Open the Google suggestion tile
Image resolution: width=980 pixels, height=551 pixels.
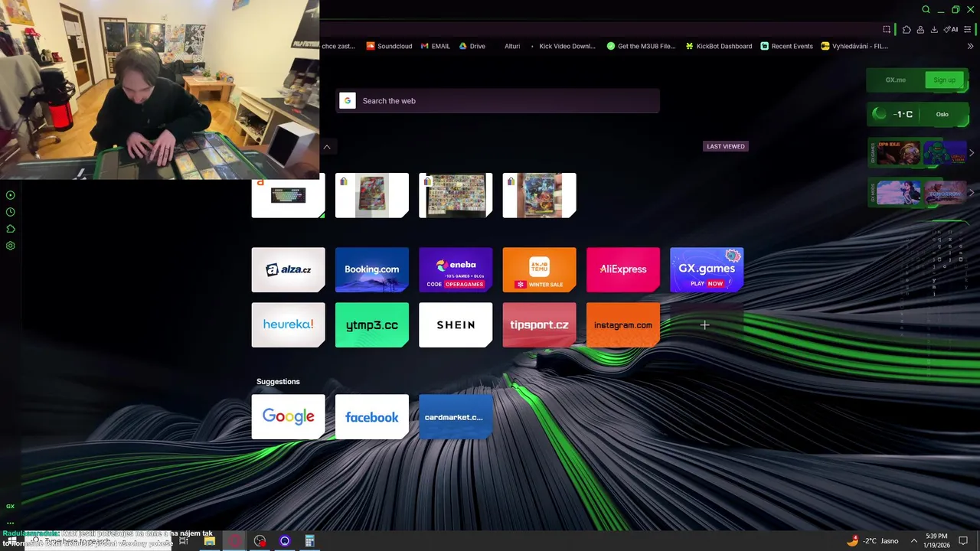coord(288,416)
